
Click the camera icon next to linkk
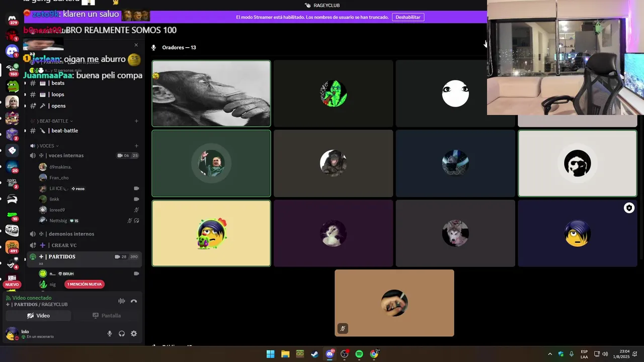(x=136, y=199)
